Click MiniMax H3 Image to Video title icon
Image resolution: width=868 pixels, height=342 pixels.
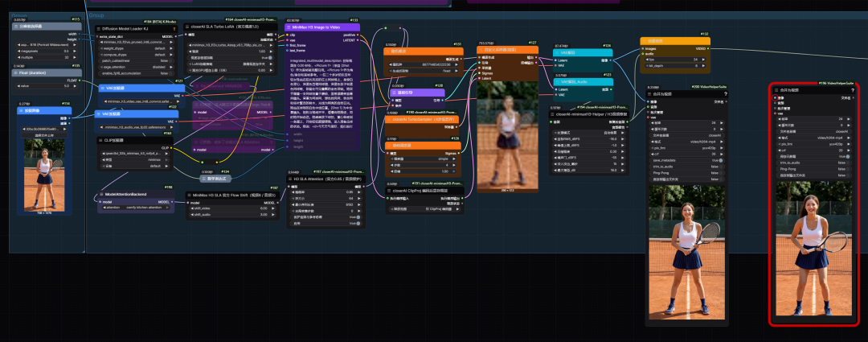(x=289, y=27)
